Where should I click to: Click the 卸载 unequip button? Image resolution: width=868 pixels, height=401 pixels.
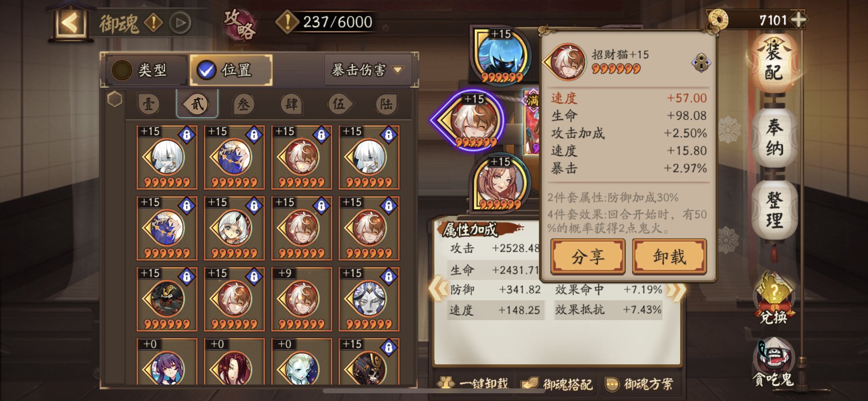[x=669, y=257]
